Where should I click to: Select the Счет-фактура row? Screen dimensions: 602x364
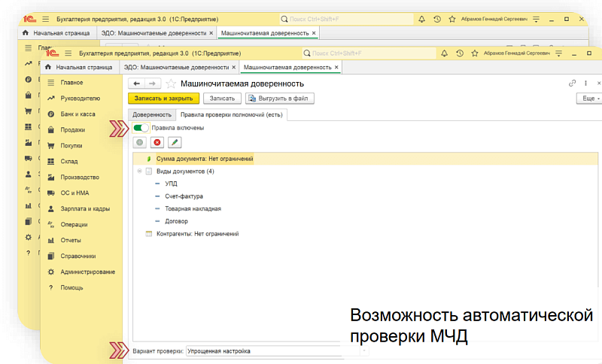184,196
